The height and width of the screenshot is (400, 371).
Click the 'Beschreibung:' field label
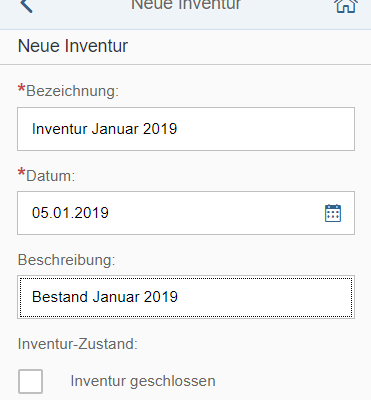(x=66, y=260)
